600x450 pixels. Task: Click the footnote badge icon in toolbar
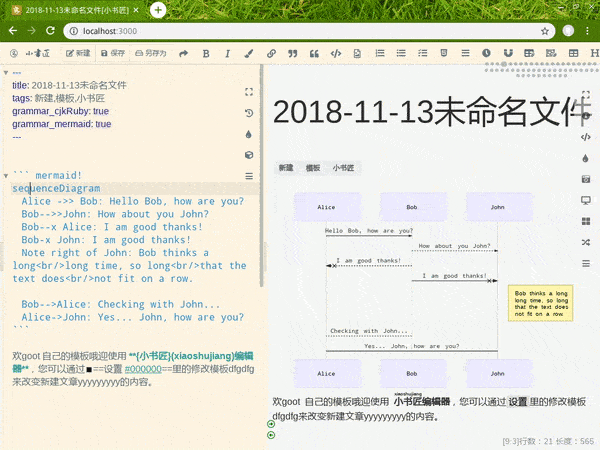[444, 53]
